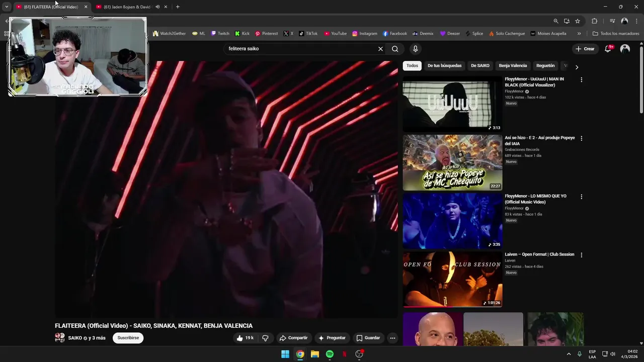Click the Suscribirse button
The height and width of the screenshot is (362, 644).
(x=128, y=338)
